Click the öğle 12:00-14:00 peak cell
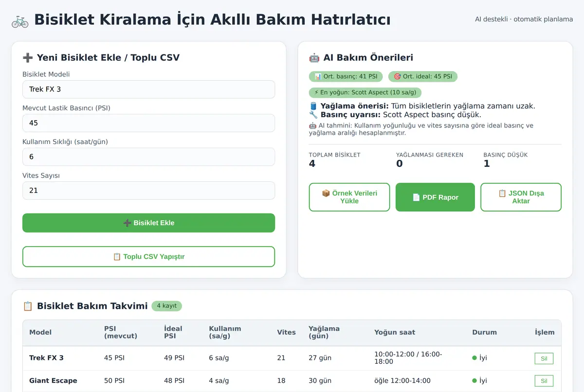Screen dimensions: 584x392 [x=402, y=381]
